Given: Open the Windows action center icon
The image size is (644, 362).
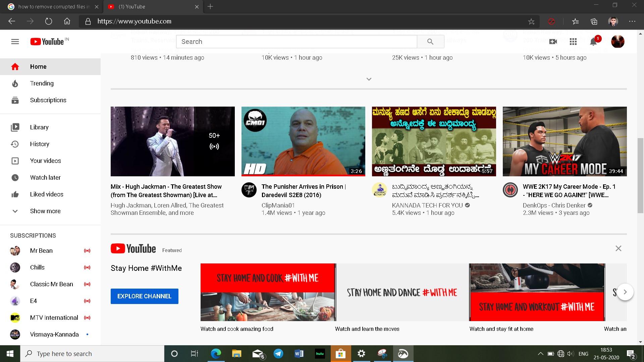Looking at the screenshot, I should click(x=631, y=354).
